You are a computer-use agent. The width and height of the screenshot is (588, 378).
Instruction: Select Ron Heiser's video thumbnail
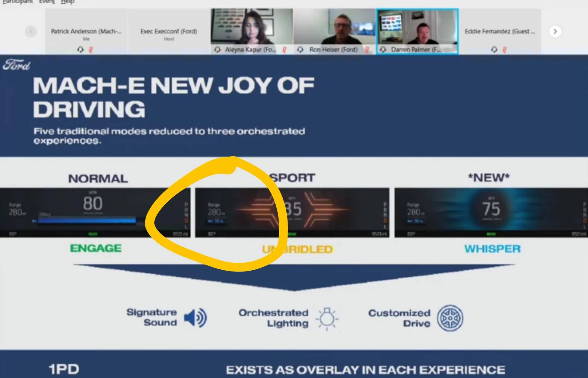point(334,32)
